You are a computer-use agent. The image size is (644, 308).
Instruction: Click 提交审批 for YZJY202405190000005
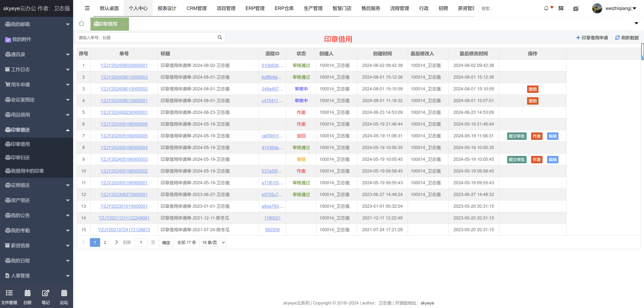[x=517, y=136]
